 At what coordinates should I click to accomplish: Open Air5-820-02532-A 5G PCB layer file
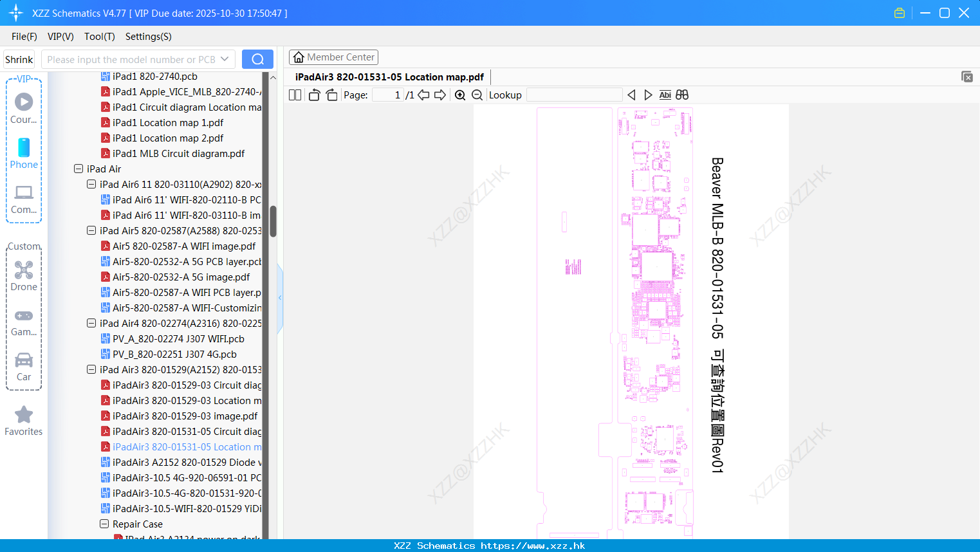point(187,262)
